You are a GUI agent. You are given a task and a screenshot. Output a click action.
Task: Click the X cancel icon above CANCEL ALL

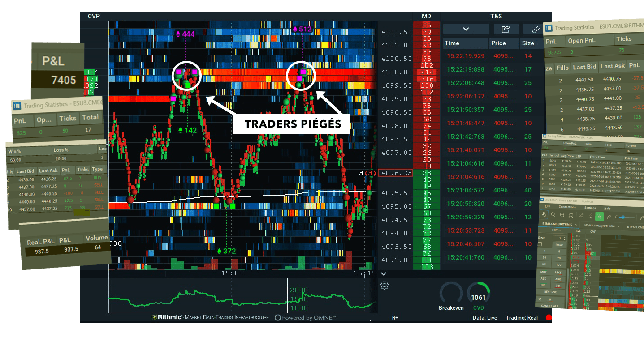click(540, 299)
